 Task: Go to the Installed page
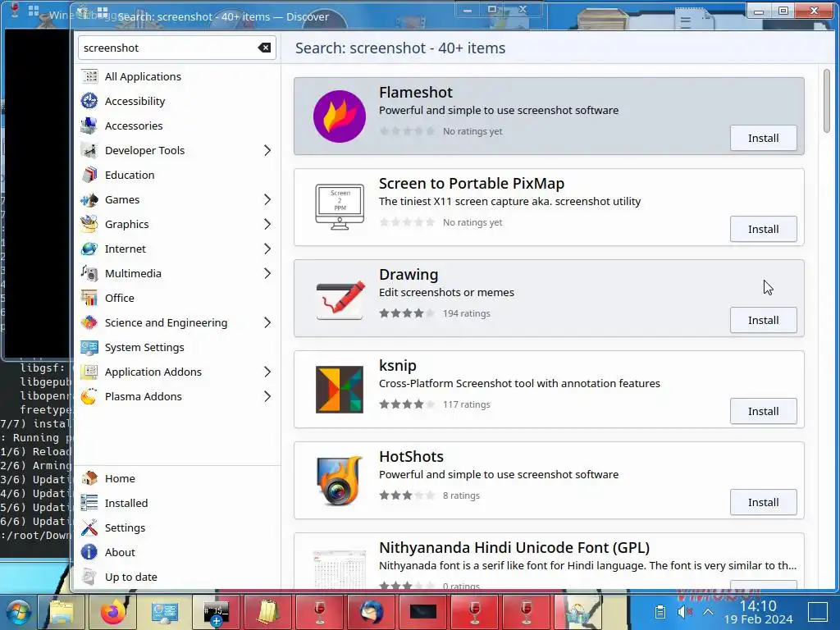(x=177, y=503)
